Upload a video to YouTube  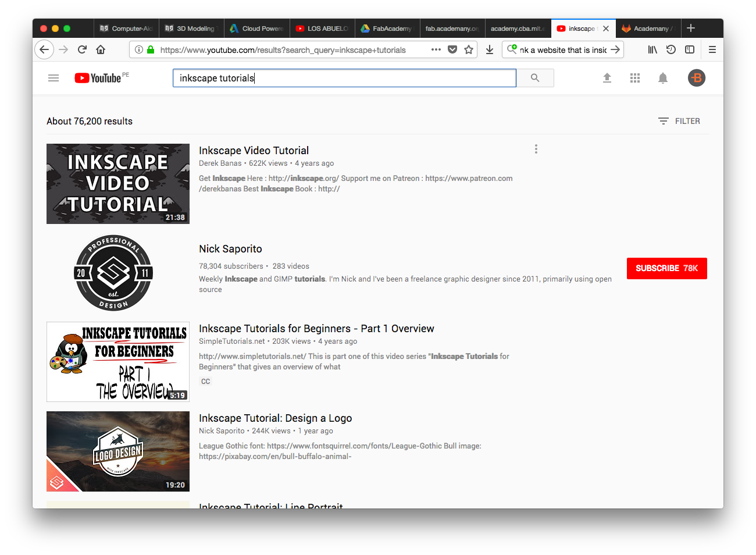pyautogui.click(x=607, y=78)
